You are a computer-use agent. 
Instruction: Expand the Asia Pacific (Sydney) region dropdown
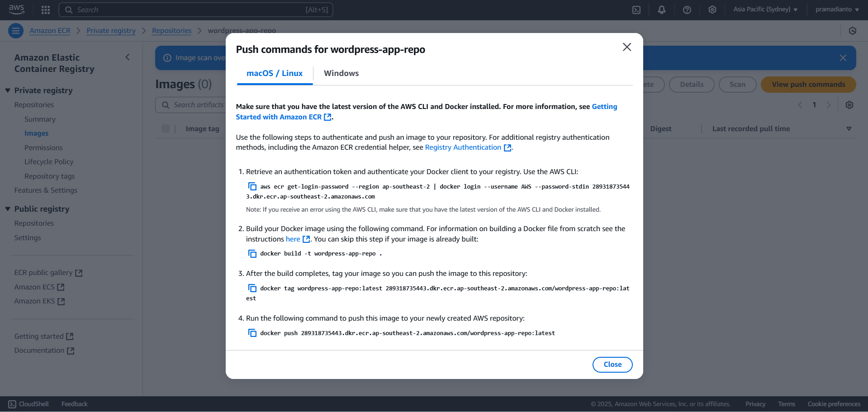point(765,9)
